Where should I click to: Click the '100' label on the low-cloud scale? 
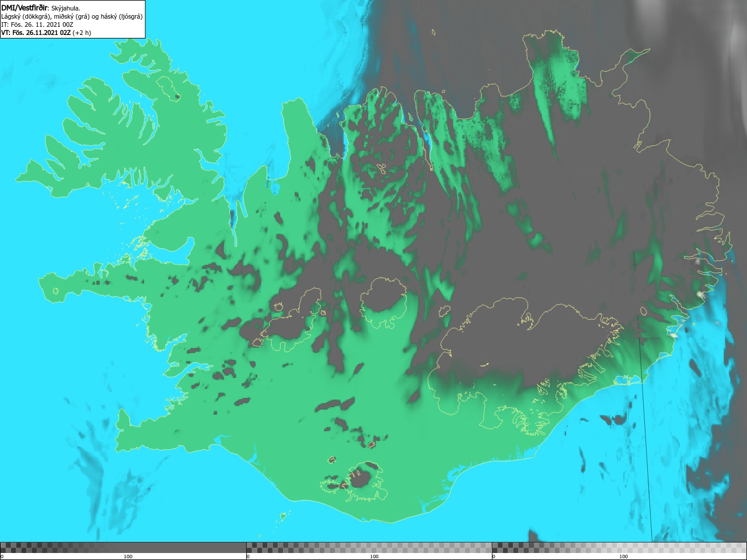[128, 556]
